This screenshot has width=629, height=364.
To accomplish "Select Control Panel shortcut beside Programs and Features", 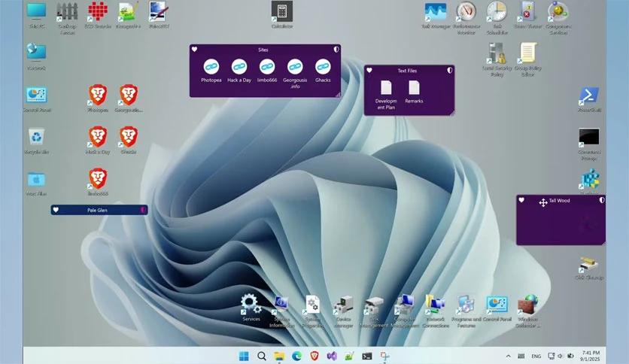I will 497,308.
